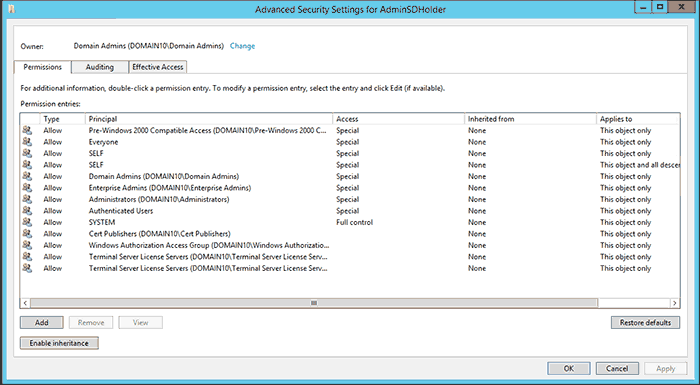
Task: Select the icon beside the Cert Publishers entry
Action: (27, 234)
